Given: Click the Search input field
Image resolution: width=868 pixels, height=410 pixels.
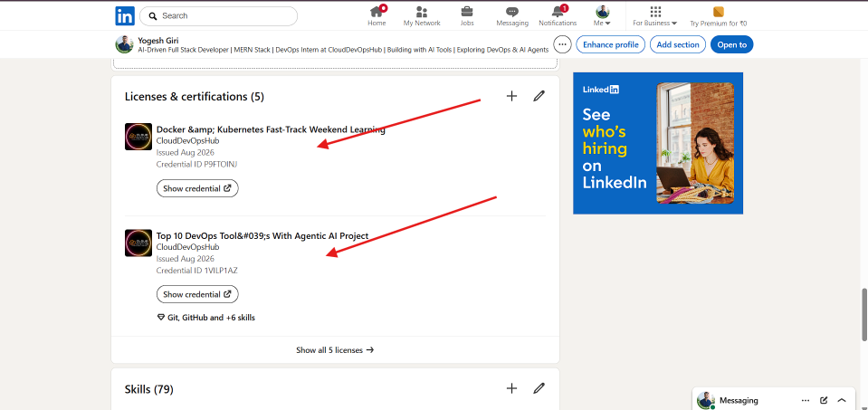Looking at the screenshot, I should tap(219, 16).
